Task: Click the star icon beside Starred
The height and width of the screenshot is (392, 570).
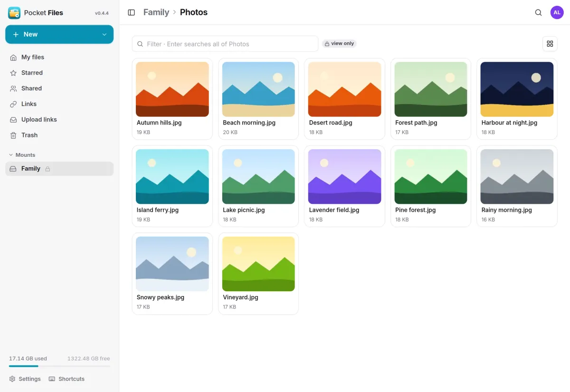Action: (13, 73)
